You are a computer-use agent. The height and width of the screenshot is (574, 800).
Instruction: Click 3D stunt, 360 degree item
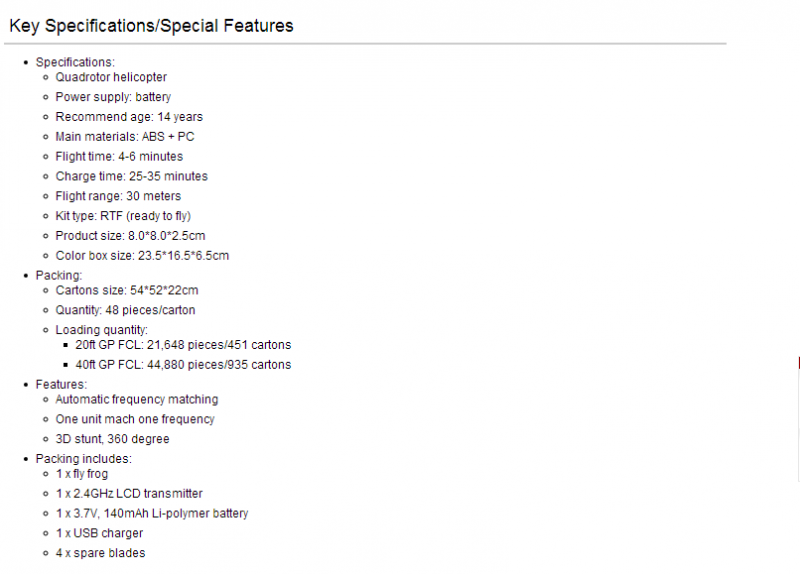[x=112, y=439]
